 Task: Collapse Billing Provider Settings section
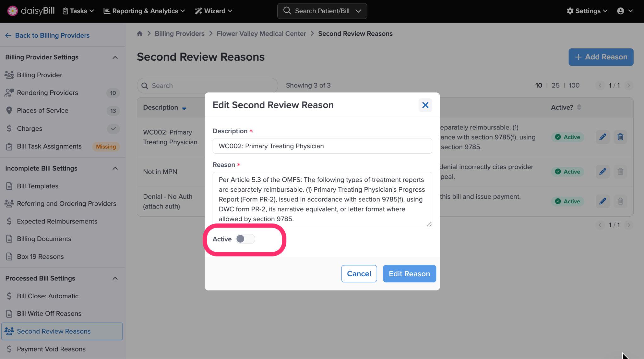115,58
